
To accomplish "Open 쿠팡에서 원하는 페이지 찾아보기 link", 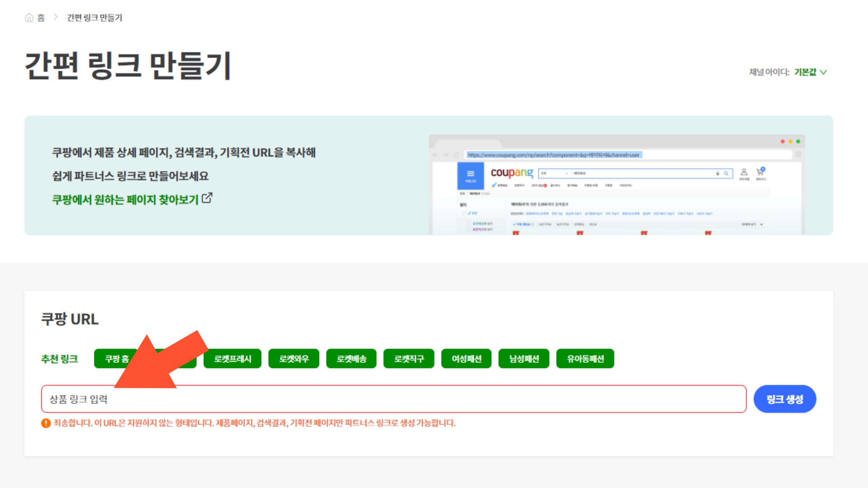I will (x=125, y=200).
